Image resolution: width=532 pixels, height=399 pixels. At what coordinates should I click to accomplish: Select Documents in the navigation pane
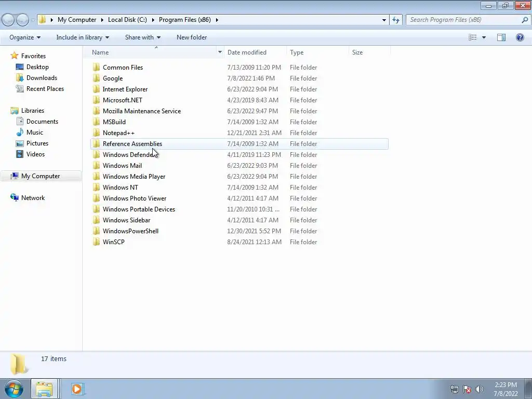[x=42, y=122]
